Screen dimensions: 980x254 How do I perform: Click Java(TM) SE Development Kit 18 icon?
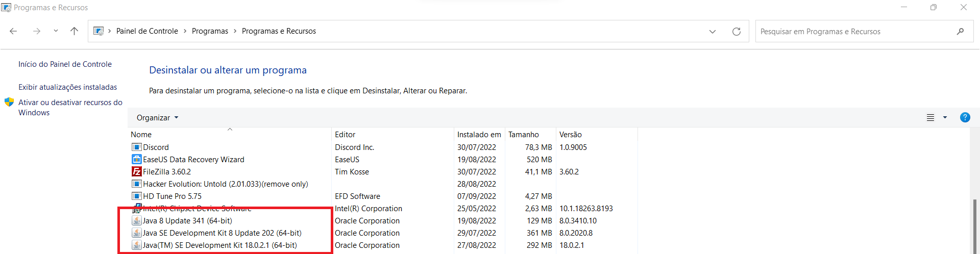coord(136,245)
